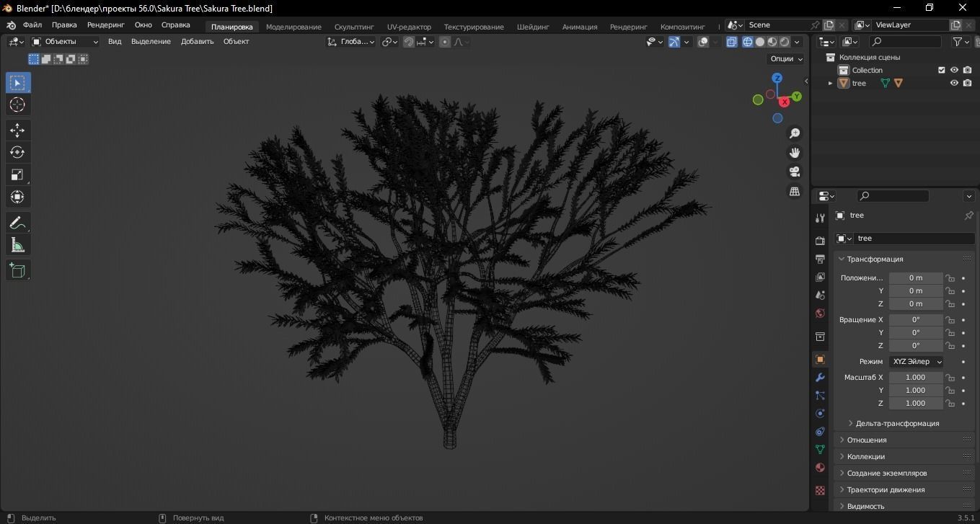The width and height of the screenshot is (980, 524).
Task: Activate the Move tool
Action: point(18,130)
